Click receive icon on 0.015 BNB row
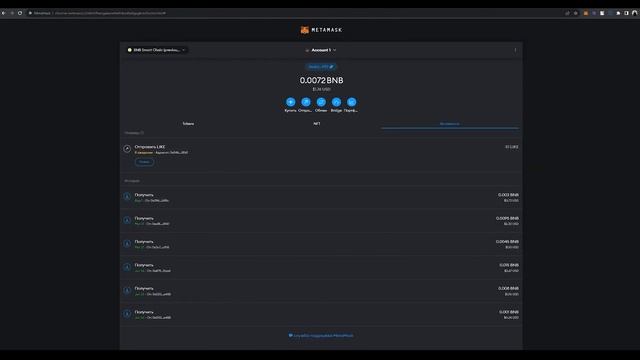640x360 pixels. click(127, 267)
